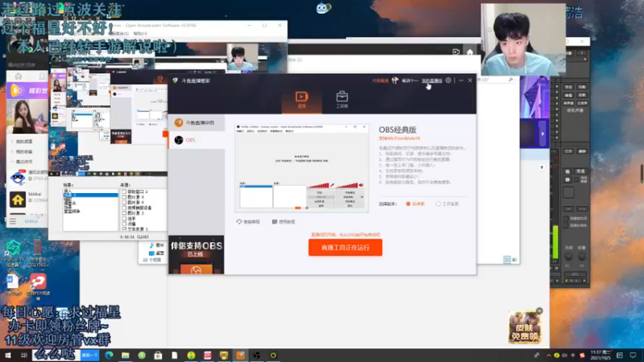
Task: Click the green level meter in mixer panel
Action: coord(555,242)
